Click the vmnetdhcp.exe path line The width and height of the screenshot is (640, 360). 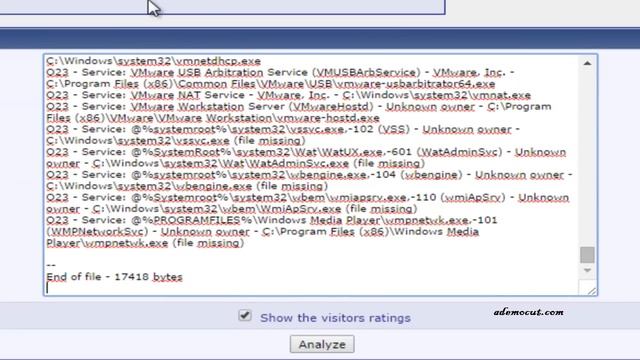pyautogui.click(x=153, y=61)
